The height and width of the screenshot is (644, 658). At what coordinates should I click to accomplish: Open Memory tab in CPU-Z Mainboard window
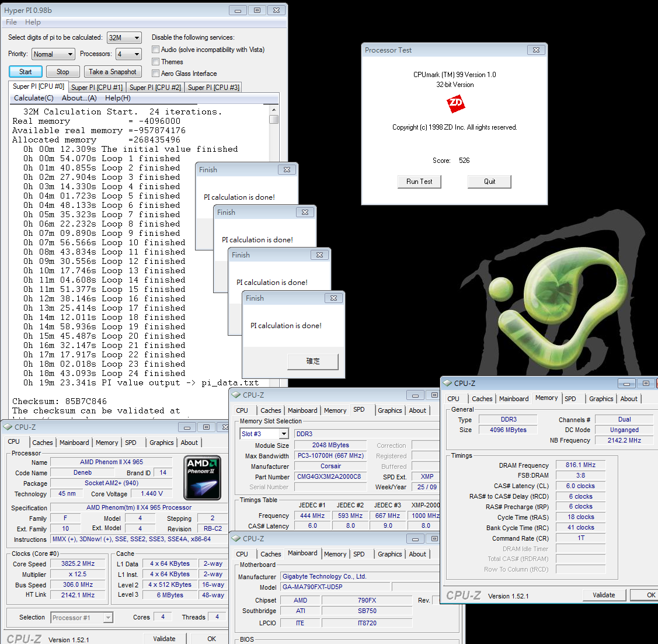click(335, 554)
